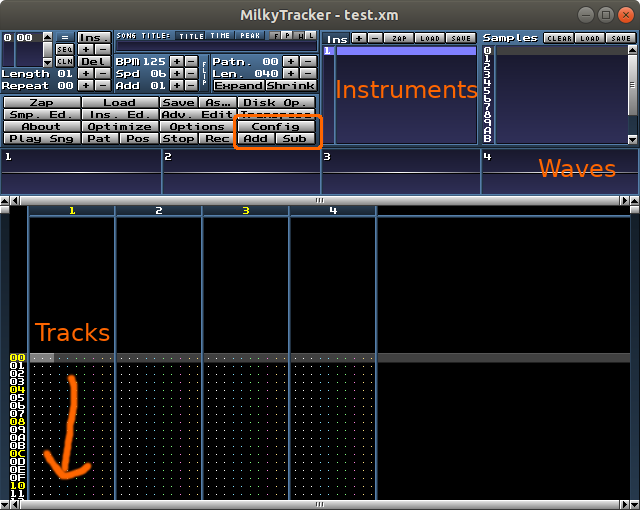Screen dimensions: 640x510
Task: Increase Add value with plus
Action: pyautogui.click(x=176, y=86)
